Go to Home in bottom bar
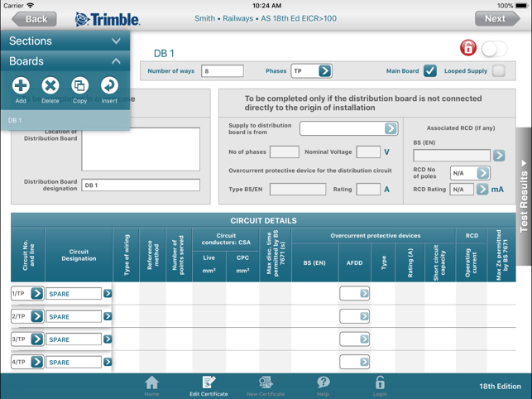Viewport: 532px width, 399px height. 151,387
